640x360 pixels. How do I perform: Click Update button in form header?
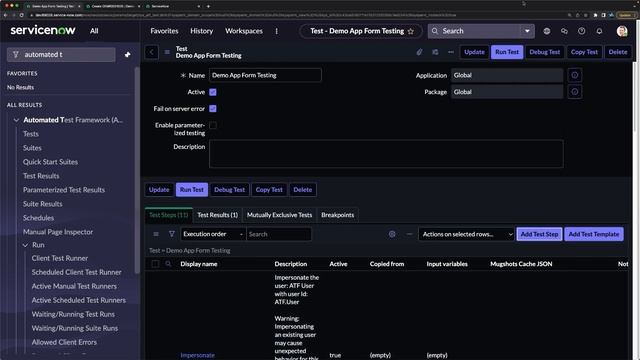(474, 52)
